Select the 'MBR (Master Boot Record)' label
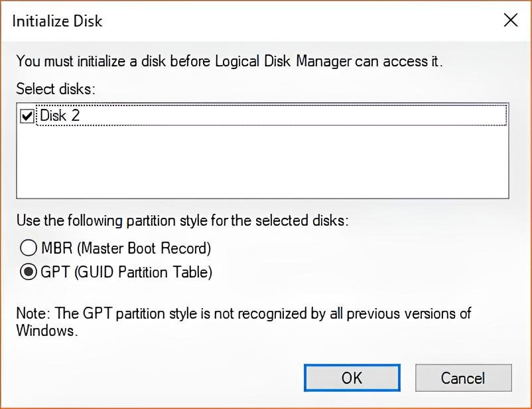This screenshot has width=532, height=409. point(126,248)
